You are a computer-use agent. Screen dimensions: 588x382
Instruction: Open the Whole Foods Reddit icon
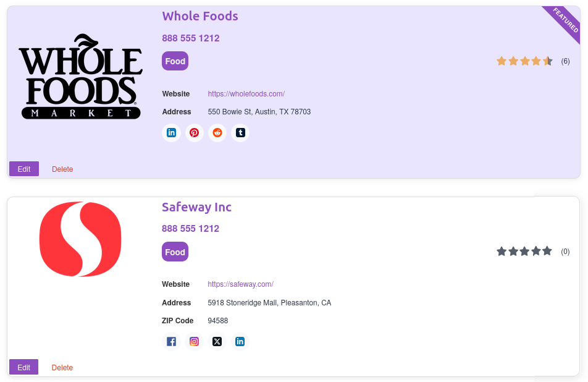click(x=217, y=133)
